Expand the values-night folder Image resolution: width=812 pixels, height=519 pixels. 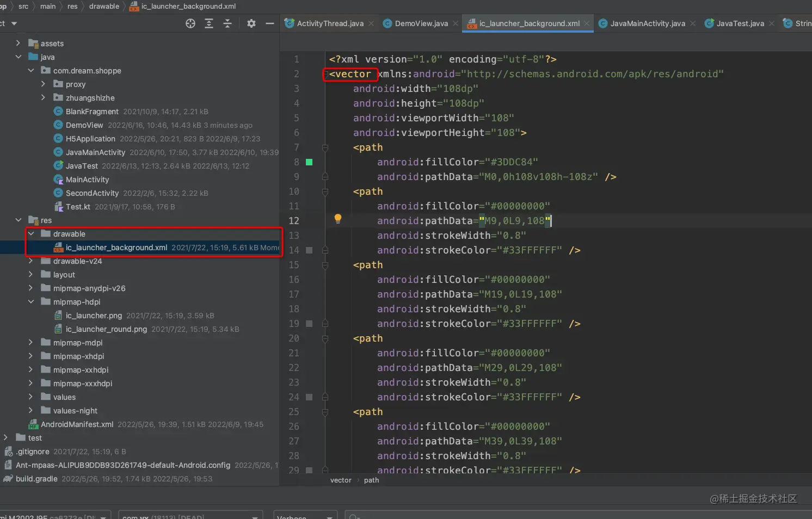(x=31, y=410)
